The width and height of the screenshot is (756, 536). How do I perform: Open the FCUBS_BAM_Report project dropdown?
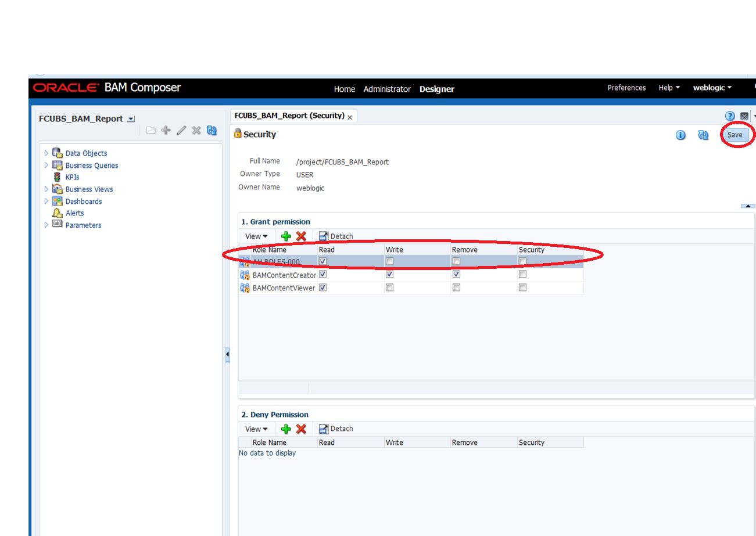pyautogui.click(x=131, y=119)
